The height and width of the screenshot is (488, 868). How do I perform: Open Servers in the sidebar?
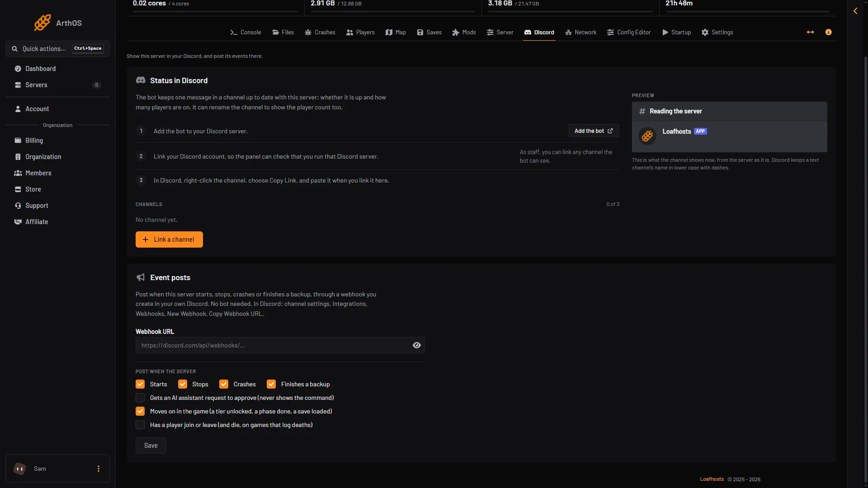tap(57, 85)
